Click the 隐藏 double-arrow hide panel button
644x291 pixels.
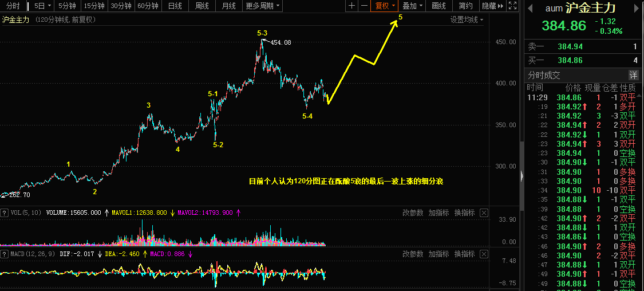pyautogui.click(x=493, y=6)
